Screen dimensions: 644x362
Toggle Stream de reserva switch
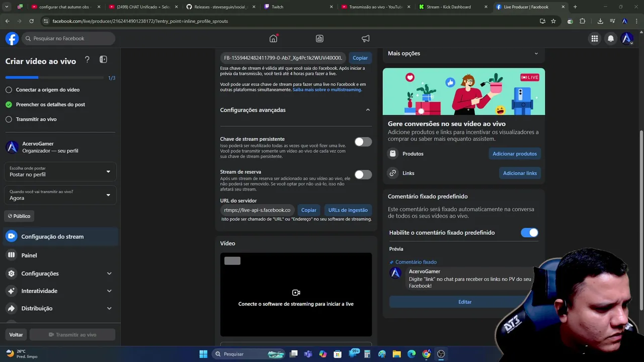(x=363, y=174)
